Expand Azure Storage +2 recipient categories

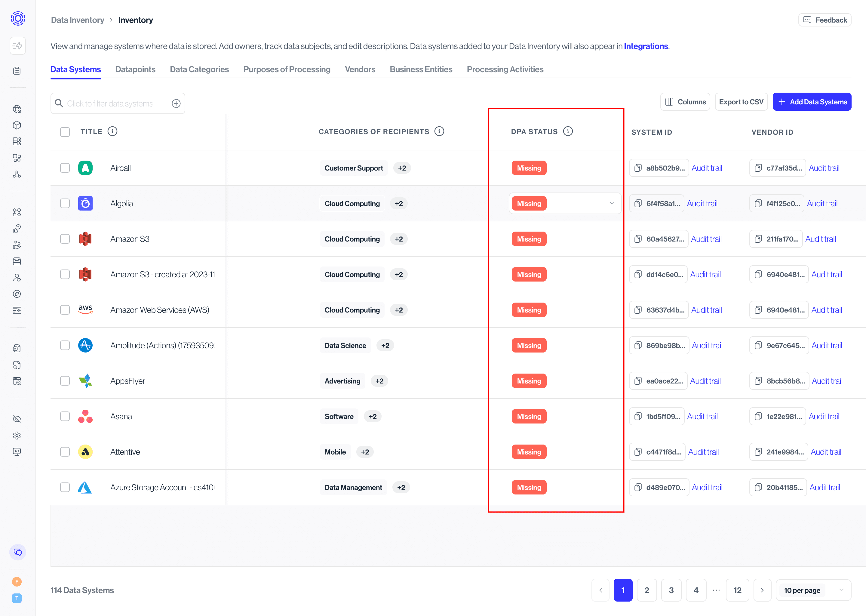(401, 487)
